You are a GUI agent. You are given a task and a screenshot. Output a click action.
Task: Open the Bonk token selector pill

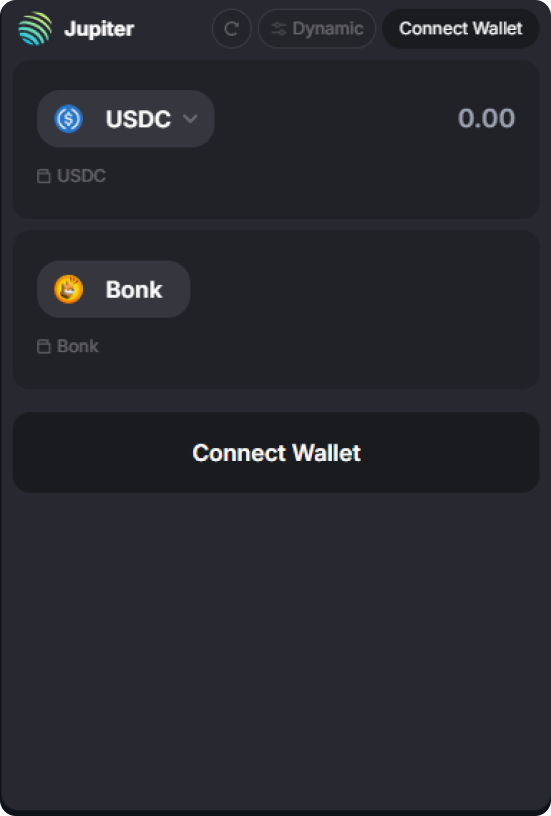click(x=113, y=289)
